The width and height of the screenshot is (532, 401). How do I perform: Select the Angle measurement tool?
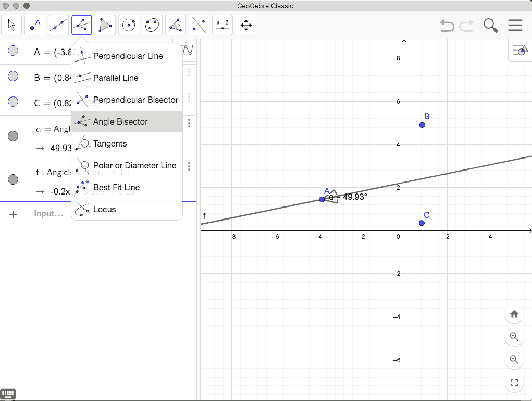point(175,25)
